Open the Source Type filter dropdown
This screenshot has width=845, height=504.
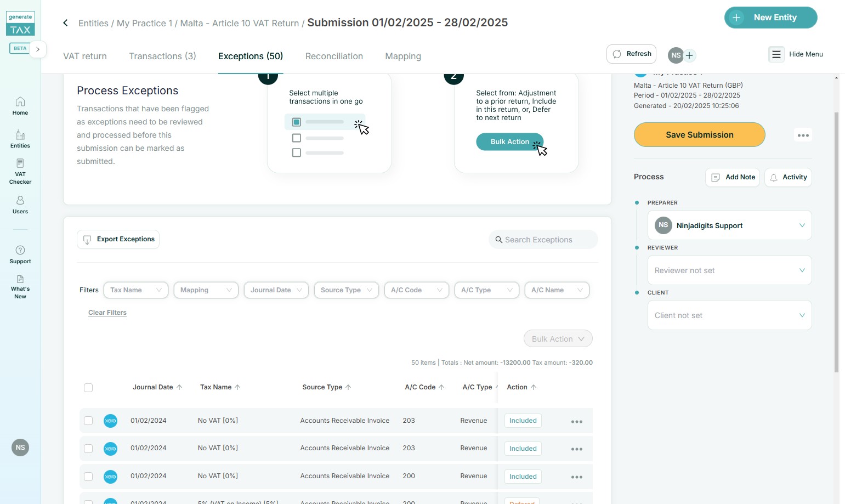coord(346,290)
